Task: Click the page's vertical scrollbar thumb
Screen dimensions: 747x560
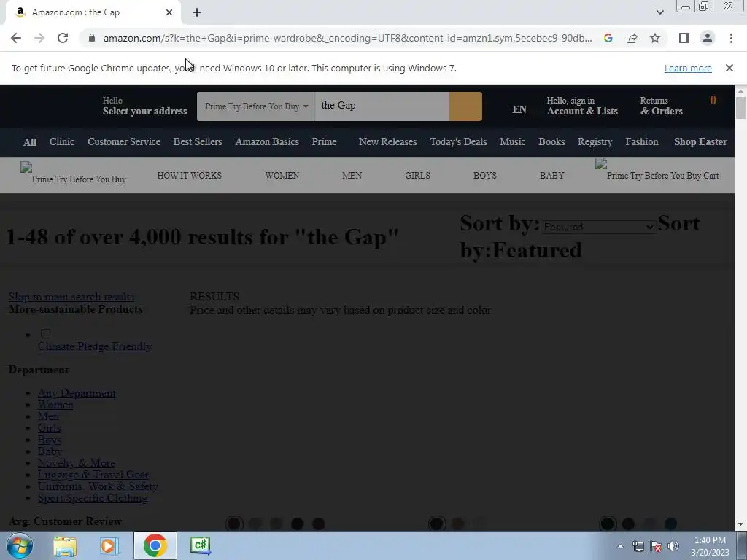Action: click(x=740, y=108)
